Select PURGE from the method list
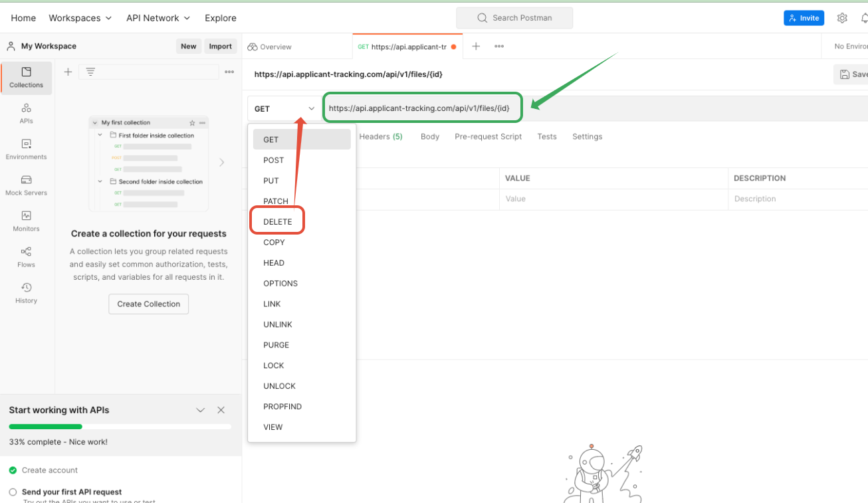868x503 pixels. click(302, 345)
